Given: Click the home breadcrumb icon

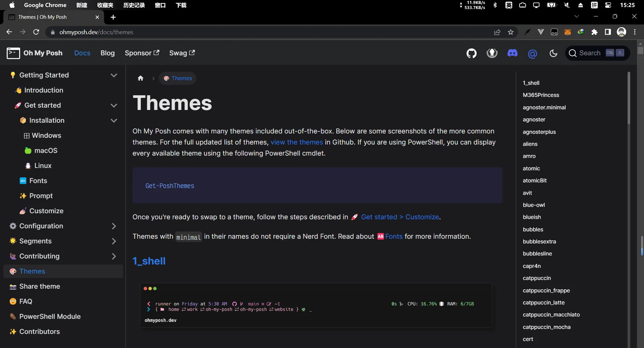Looking at the screenshot, I should click(x=141, y=78).
